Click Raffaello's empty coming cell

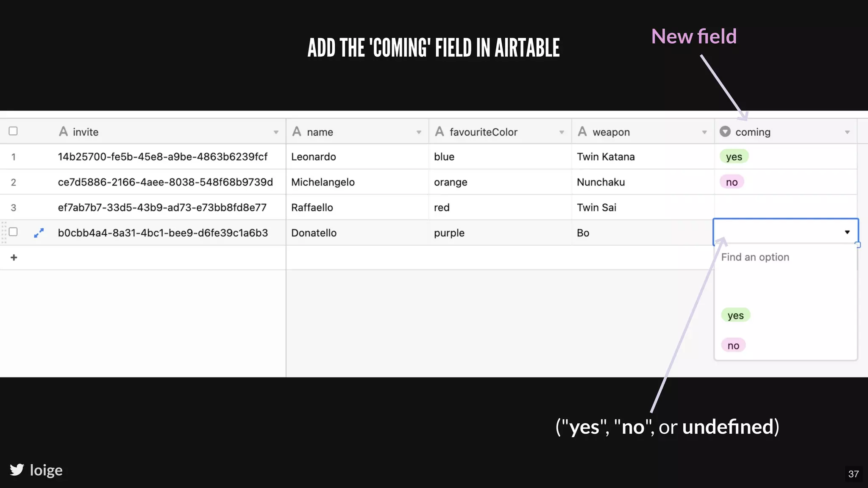coord(785,207)
